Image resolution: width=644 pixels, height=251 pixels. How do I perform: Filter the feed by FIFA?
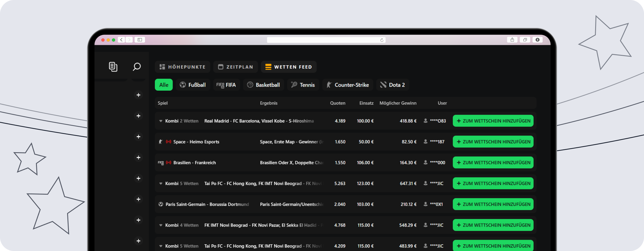226,85
